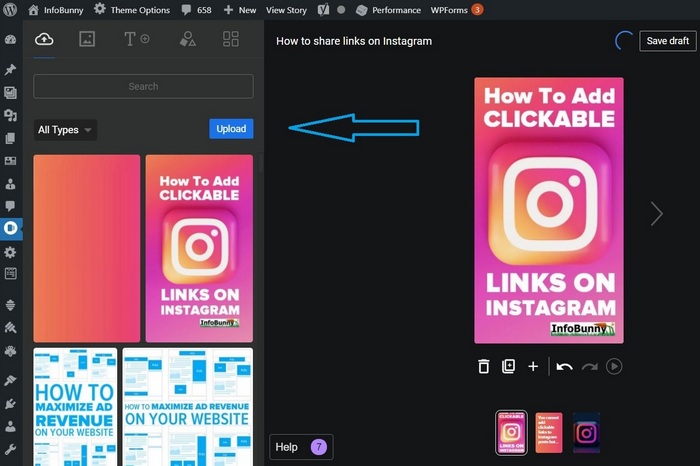Go to InfoBunny site home
Viewport: 700px width, 466px height.
[55, 10]
